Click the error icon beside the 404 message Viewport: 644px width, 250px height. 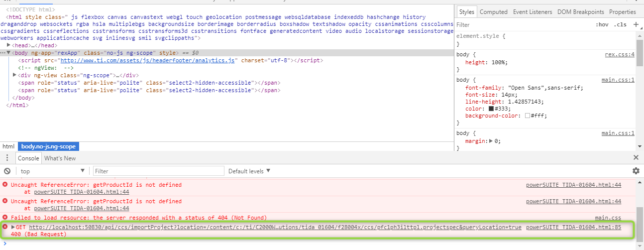tap(5, 218)
